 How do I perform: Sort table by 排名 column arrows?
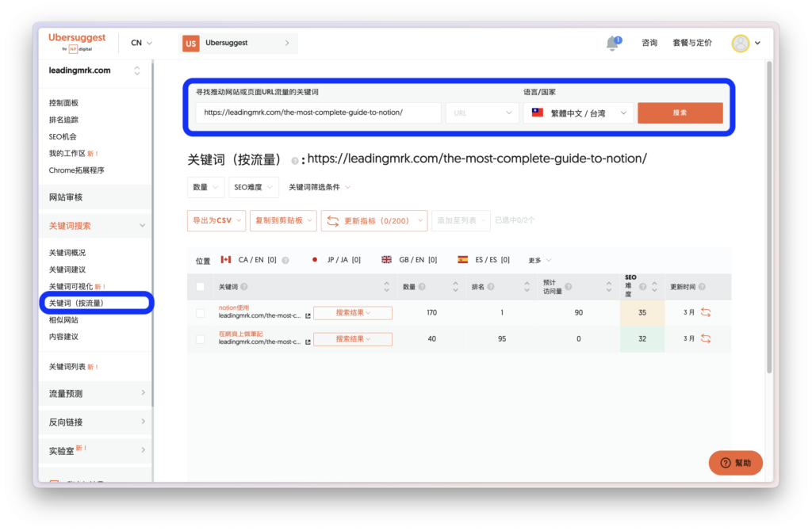pyautogui.click(x=527, y=287)
